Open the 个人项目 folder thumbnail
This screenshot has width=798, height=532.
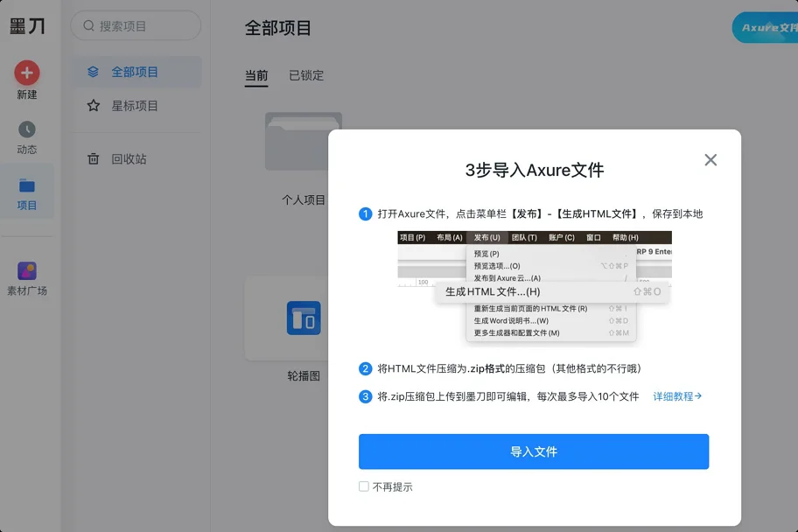[x=297, y=141]
